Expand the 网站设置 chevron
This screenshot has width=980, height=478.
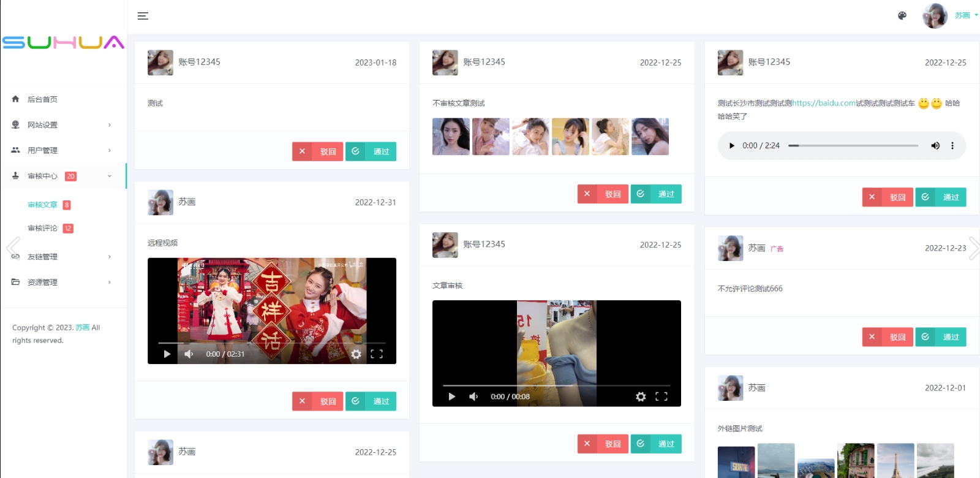110,125
